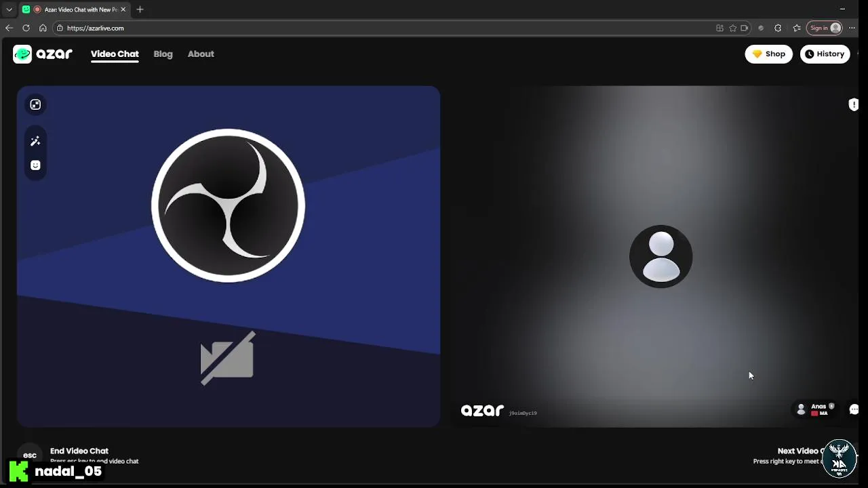Reload the page
The width and height of the screenshot is (868, 488).
[26, 28]
